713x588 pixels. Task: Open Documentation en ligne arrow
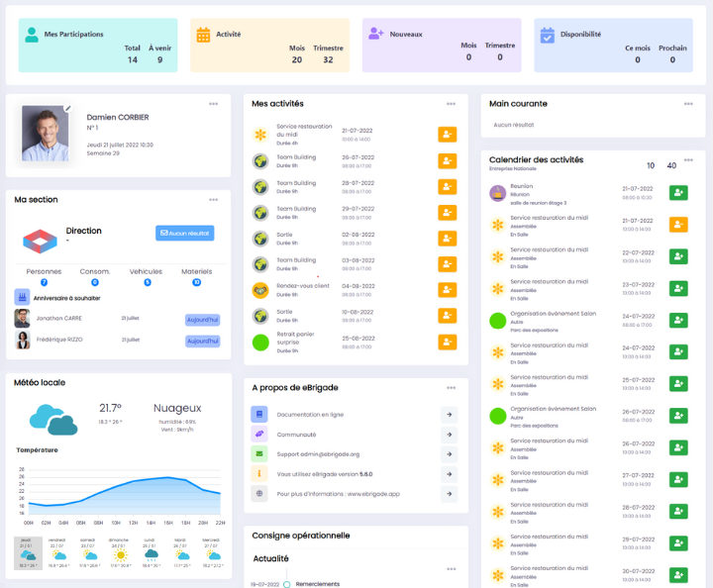pos(449,415)
